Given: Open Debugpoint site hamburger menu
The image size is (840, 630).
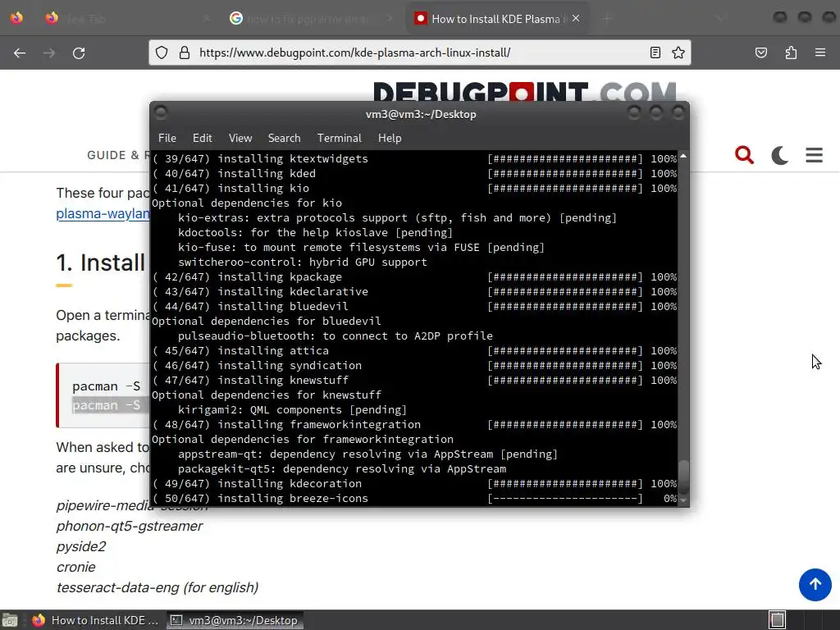Looking at the screenshot, I should click(814, 155).
